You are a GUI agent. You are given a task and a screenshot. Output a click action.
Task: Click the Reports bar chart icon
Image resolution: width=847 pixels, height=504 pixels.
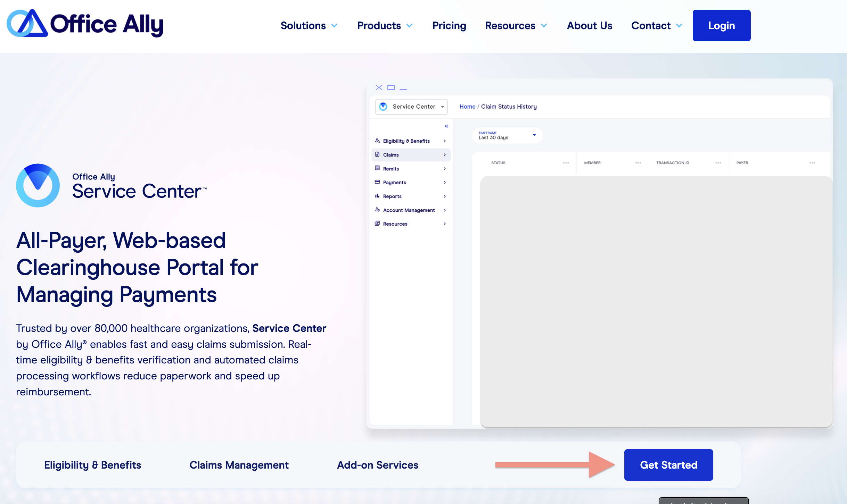tap(377, 196)
